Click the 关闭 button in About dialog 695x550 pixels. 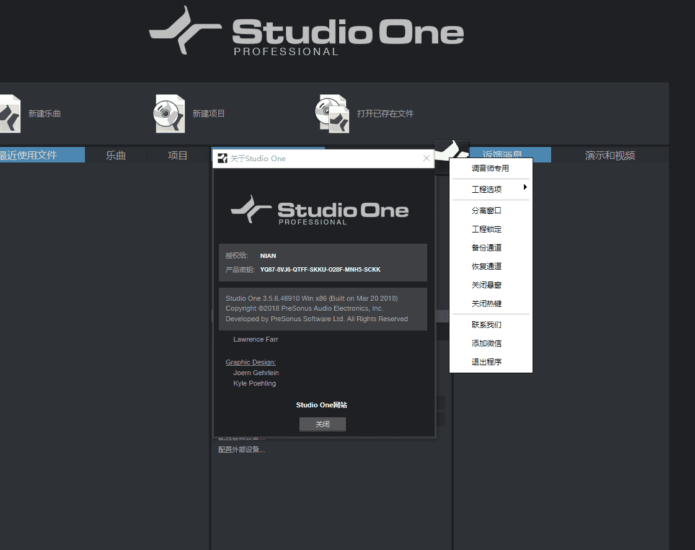(323, 425)
